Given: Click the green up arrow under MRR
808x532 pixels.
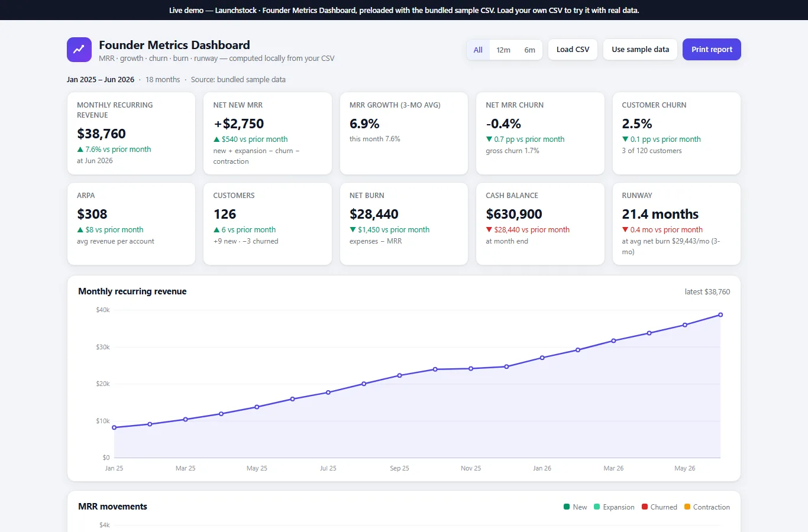Looking at the screenshot, I should tap(80, 150).
